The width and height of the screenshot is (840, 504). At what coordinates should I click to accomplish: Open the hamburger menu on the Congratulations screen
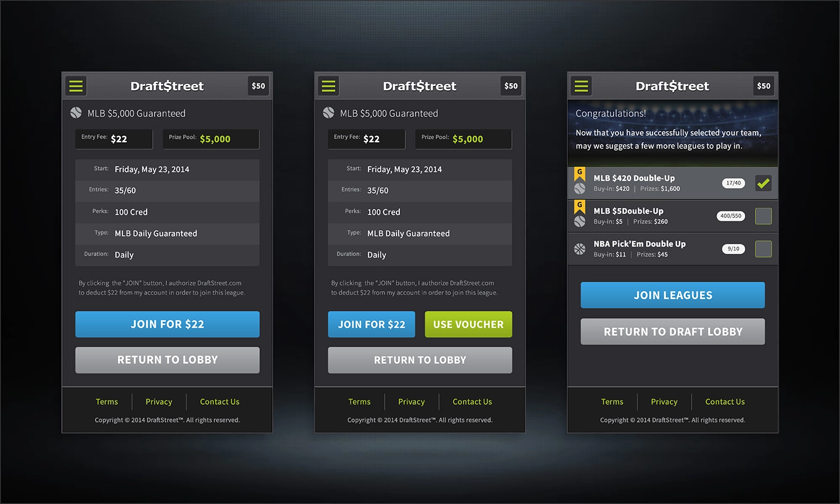pyautogui.click(x=581, y=86)
